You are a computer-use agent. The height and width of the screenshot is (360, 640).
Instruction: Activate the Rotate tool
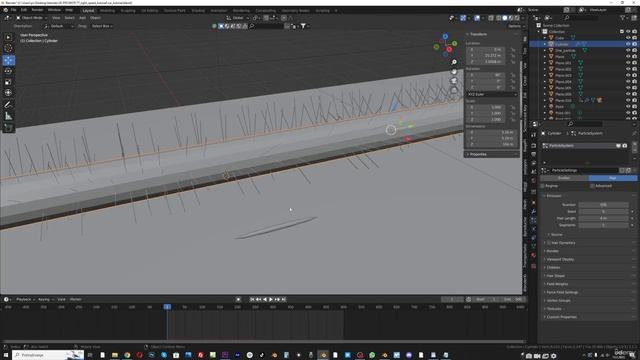[x=8, y=71]
